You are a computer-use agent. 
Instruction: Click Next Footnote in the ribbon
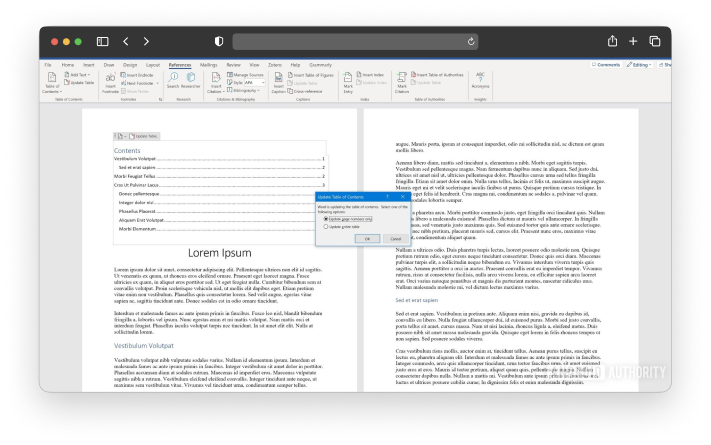tap(137, 83)
